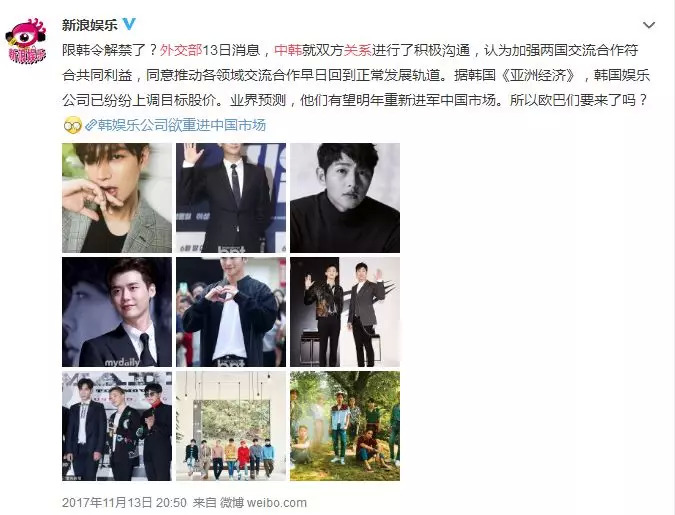Open the 关系 highlighted keyword link

[x=358, y=50]
